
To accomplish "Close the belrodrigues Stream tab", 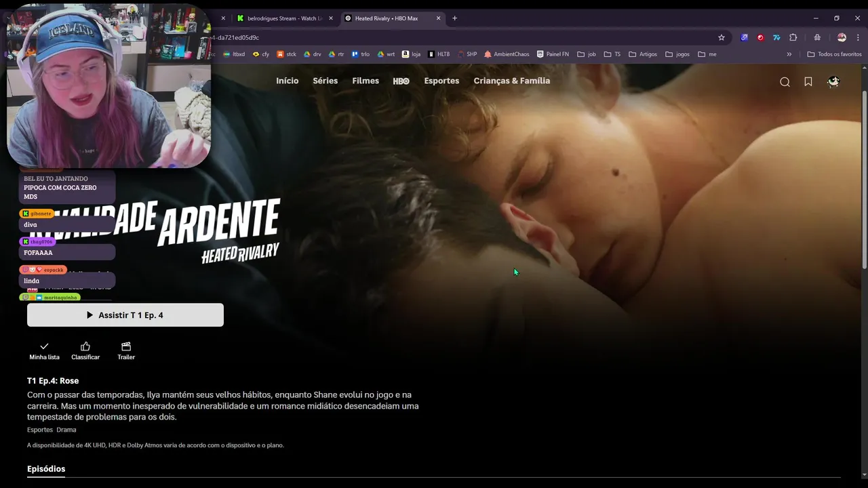I will [331, 18].
